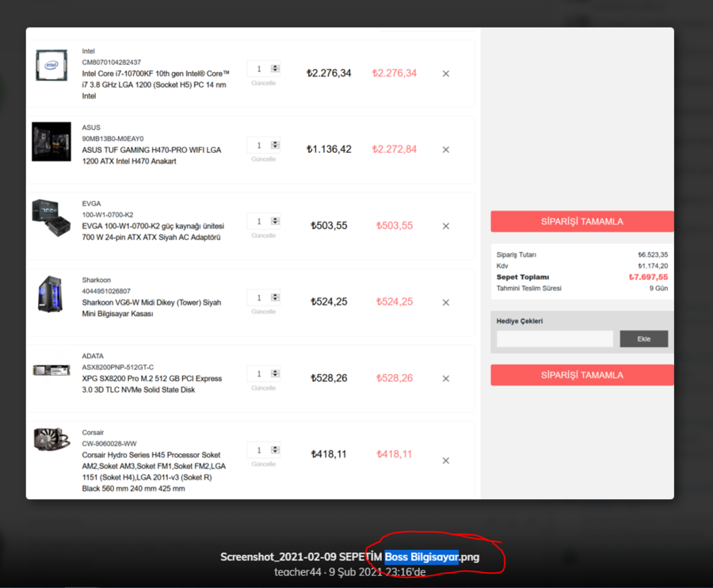The width and height of the screenshot is (713, 588).
Task: Click the Ekle gift voucher button
Action: pyautogui.click(x=644, y=339)
